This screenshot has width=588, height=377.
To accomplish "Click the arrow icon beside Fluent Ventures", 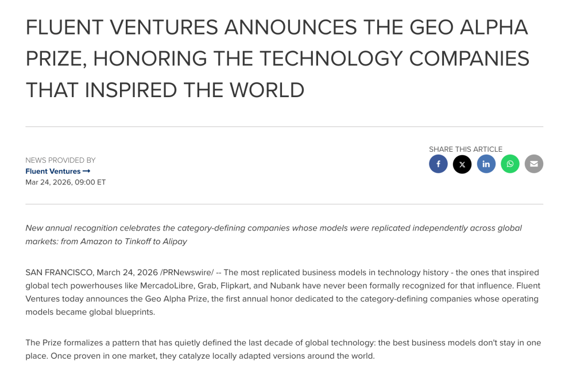I will (87, 171).
